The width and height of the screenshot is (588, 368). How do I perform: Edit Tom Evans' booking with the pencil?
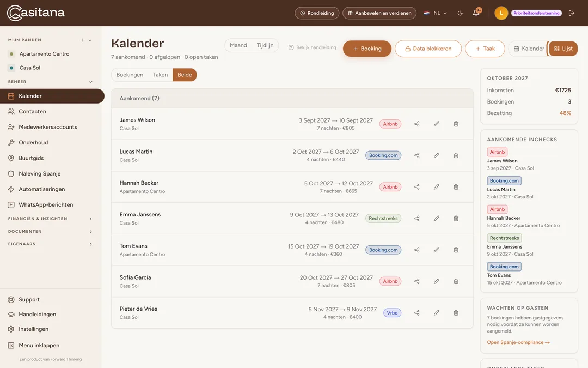tap(437, 250)
